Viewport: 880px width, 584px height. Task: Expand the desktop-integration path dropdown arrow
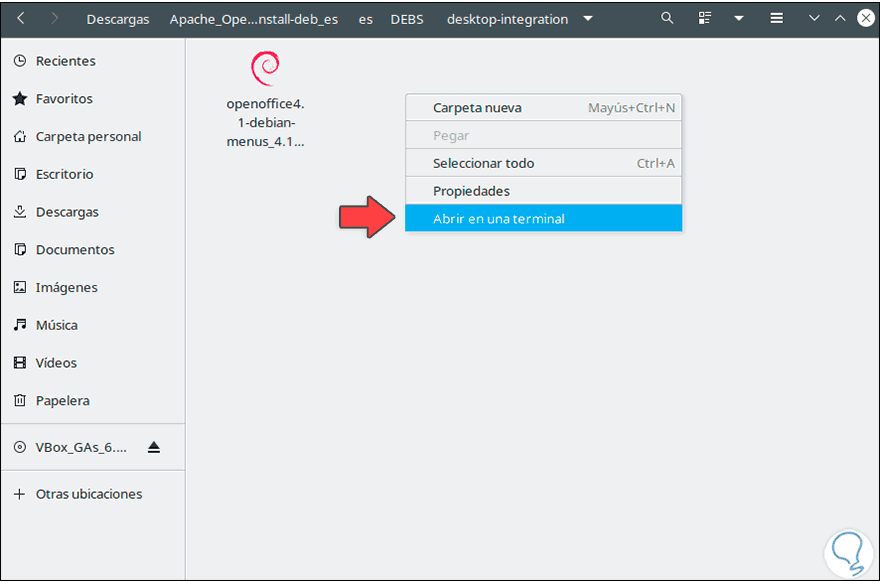[x=587, y=19]
